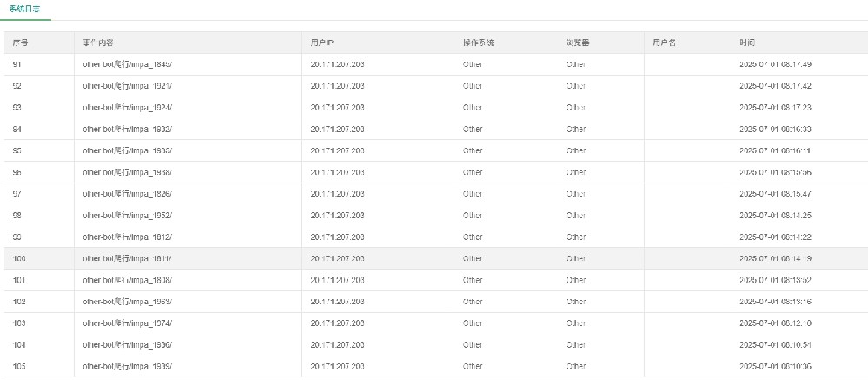Click IP 20.171.207.203 in row 101
The image size is (868, 380).
(x=338, y=280)
